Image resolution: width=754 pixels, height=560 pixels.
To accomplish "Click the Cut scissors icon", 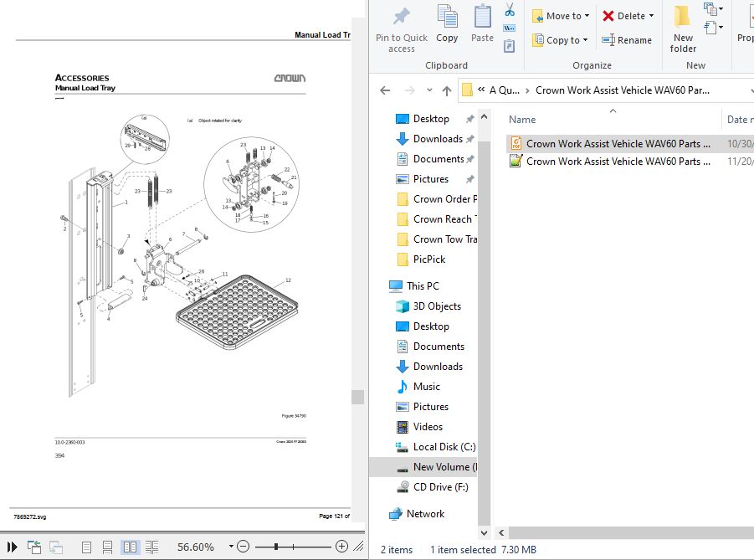I will pos(509,10).
